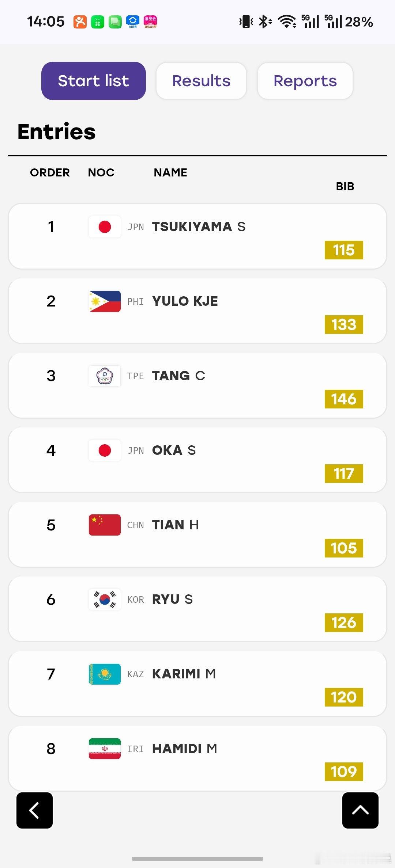This screenshot has height=868, width=395.
Task: Tap the scroll-to-top chevron button
Action: [x=360, y=810]
